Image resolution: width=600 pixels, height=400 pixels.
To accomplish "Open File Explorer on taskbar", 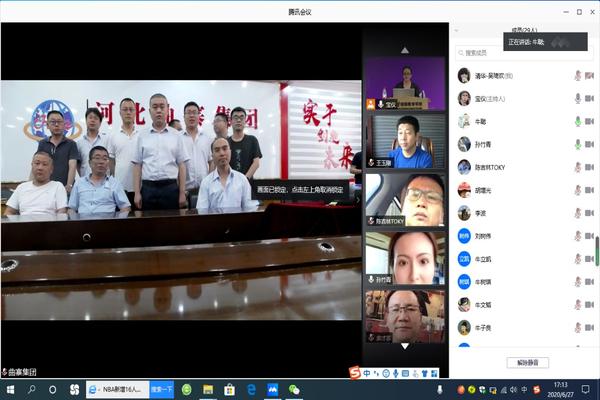I will [208, 390].
